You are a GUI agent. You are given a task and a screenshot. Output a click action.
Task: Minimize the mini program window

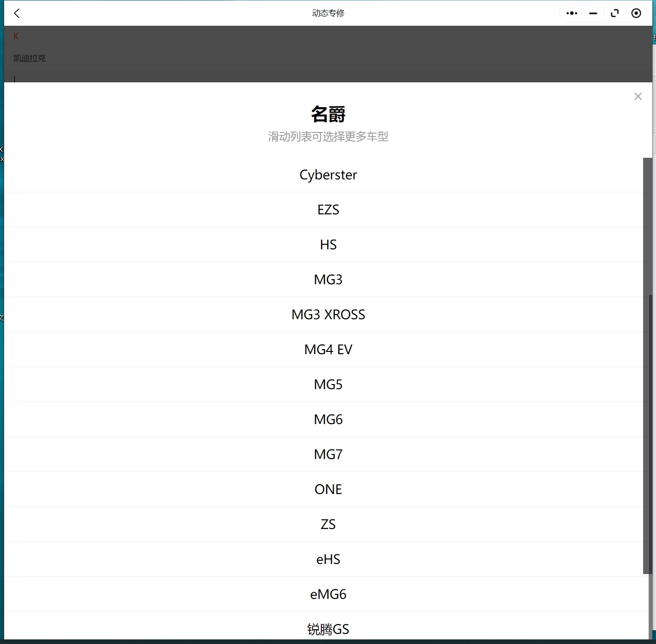coord(593,13)
